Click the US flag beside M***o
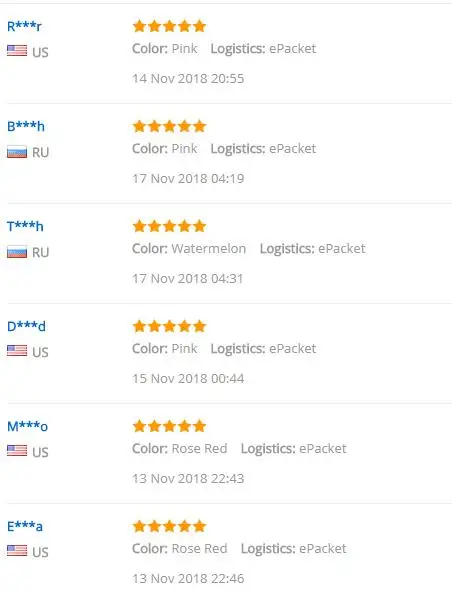The image size is (452, 600). coord(17,451)
